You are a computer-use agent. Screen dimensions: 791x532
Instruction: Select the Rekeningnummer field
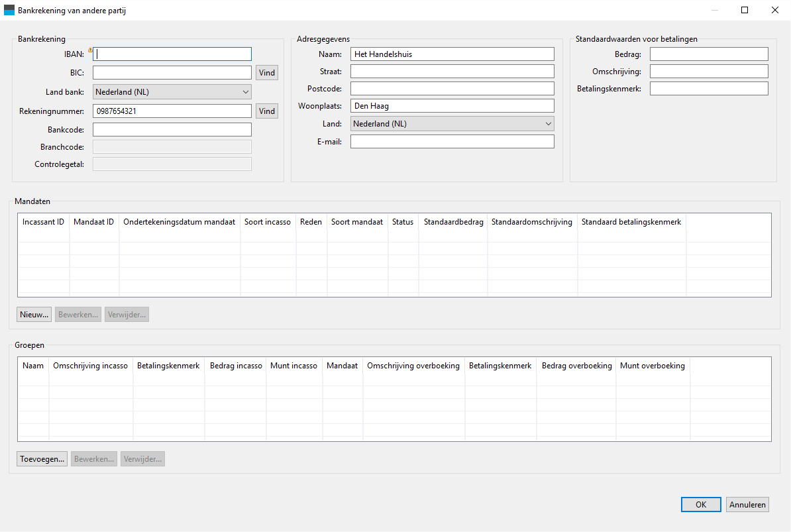(172, 111)
